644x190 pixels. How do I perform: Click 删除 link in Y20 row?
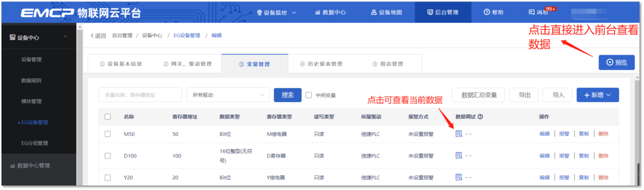coord(603,177)
